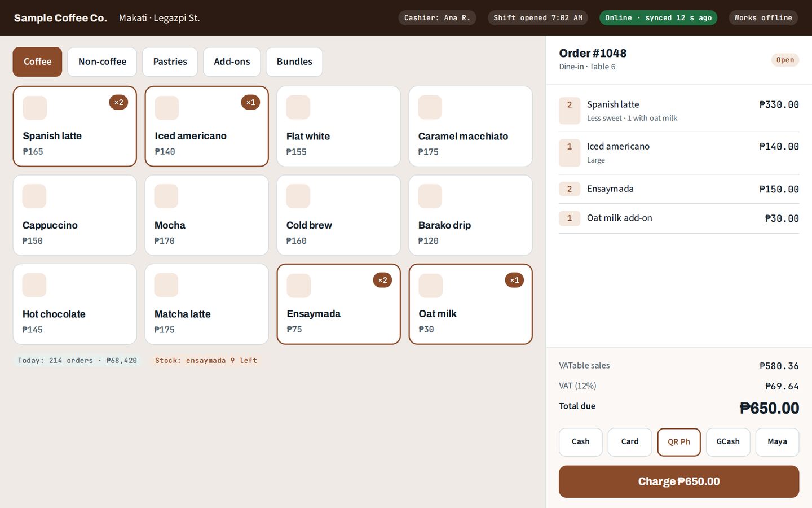Viewport: 812px width, 508px height.
Task: Click the Sample Coffee Co. brand name
Action: (x=60, y=18)
